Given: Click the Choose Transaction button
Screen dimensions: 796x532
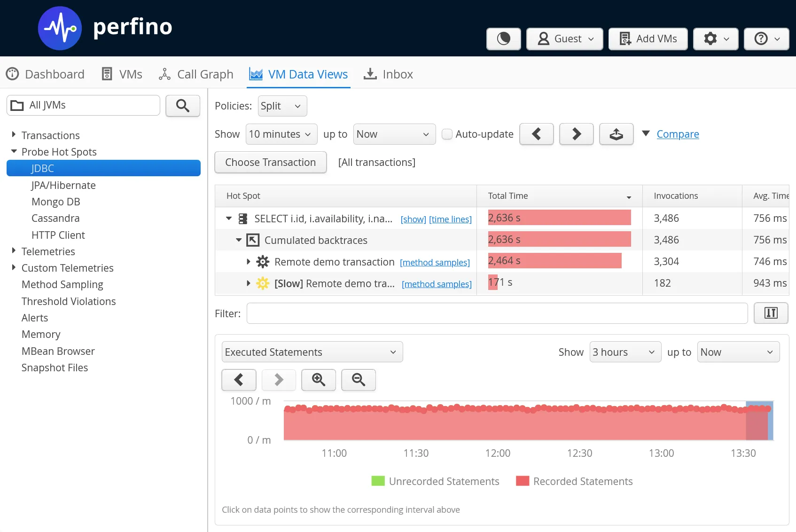Looking at the screenshot, I should (x=270, y=162).
